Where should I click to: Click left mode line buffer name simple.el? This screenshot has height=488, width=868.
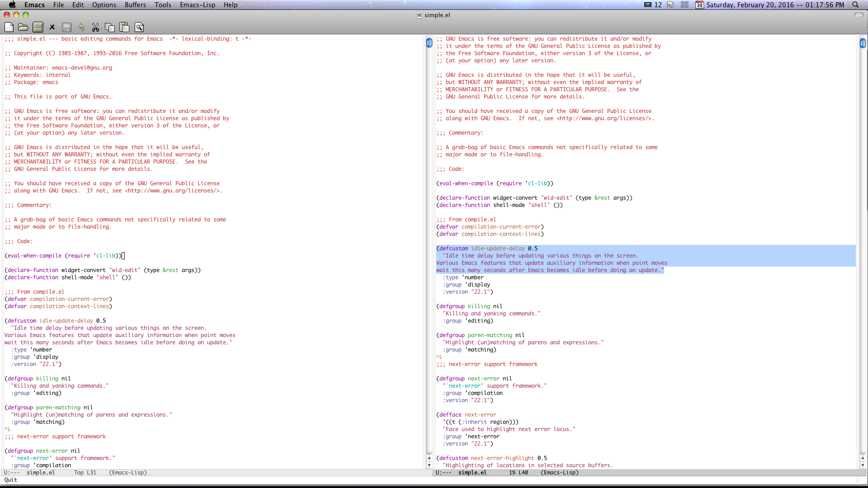[x=41, y=473]
